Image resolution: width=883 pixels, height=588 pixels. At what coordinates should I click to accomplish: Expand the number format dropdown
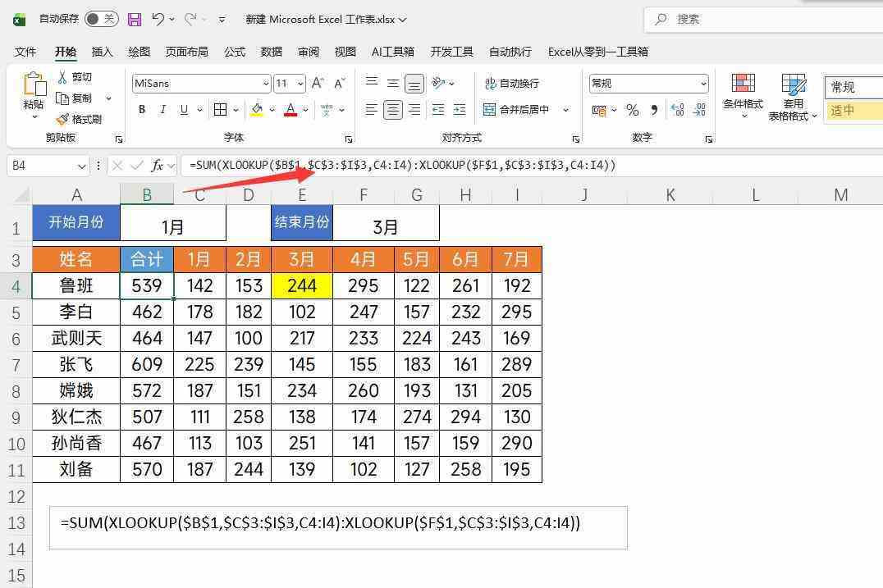pyautogui.click(x=703, y=84)
